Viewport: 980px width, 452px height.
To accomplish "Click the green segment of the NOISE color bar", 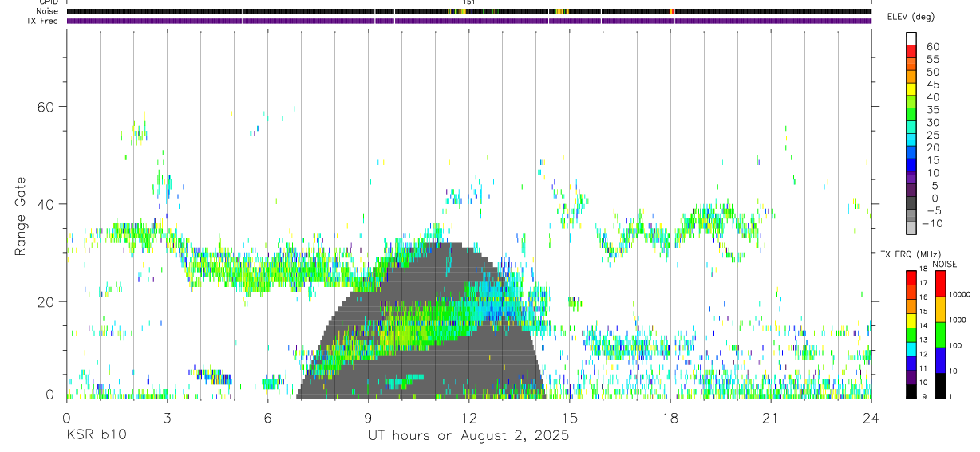I will [x=940, y=335].
